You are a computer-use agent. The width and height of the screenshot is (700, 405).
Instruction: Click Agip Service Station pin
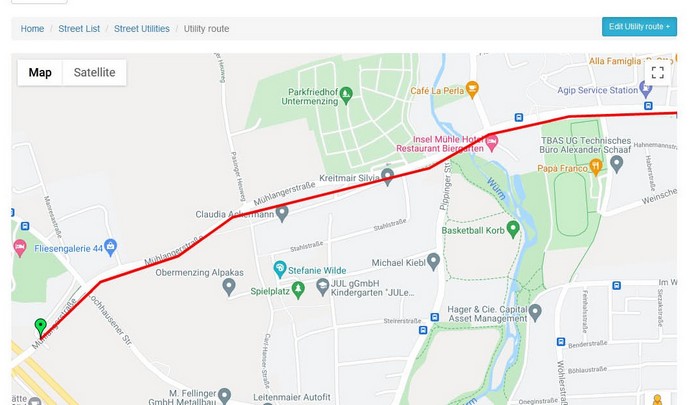click(x=645, y=89)
